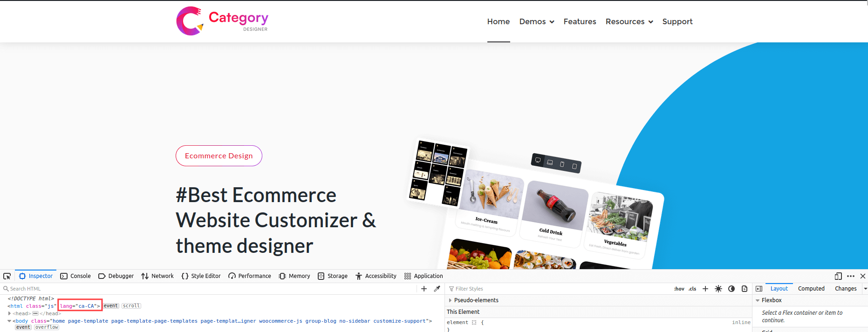This screenshot has width=868, height=332.
Task: Expand the Pseudo-elements section
Action: [x=450, y=300]
